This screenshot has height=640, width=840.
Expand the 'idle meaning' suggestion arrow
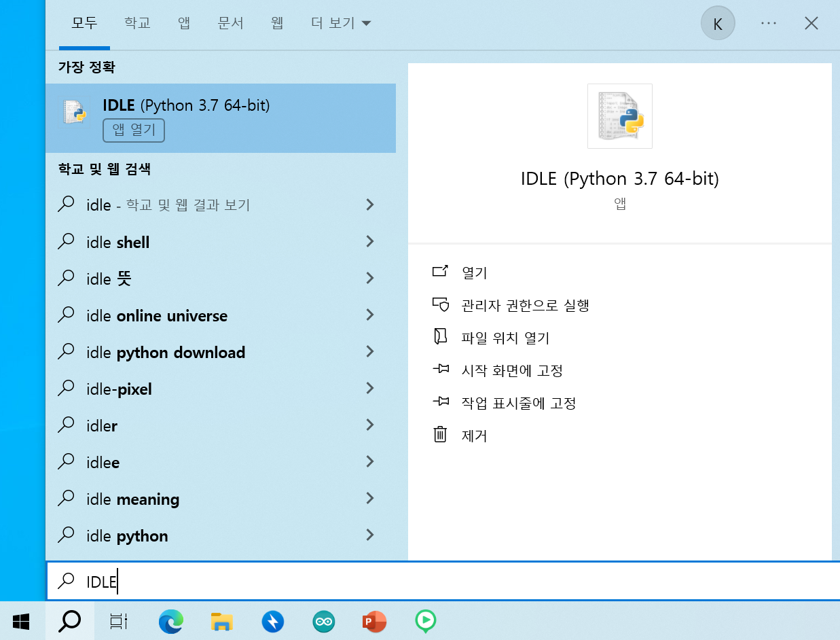click(370, 498)
